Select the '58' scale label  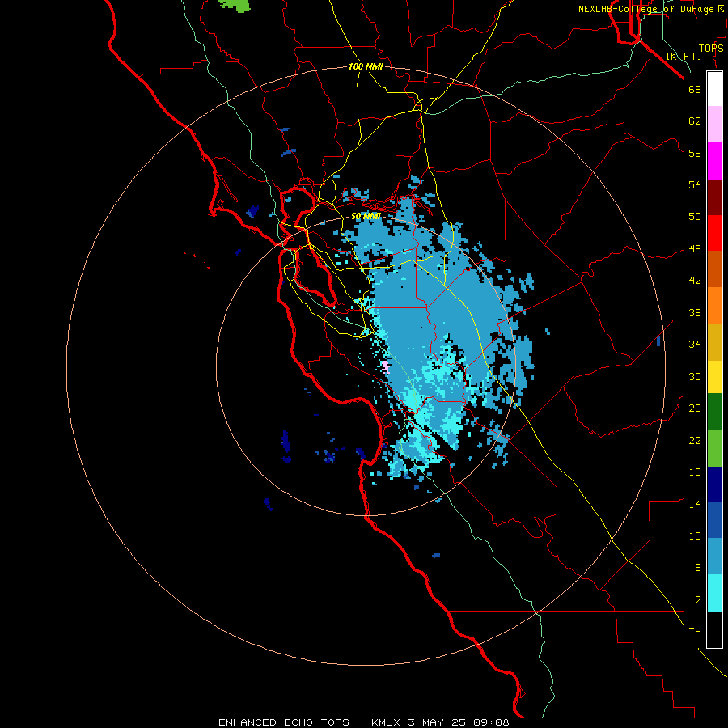pyautogui.click(x=695, y=153)
